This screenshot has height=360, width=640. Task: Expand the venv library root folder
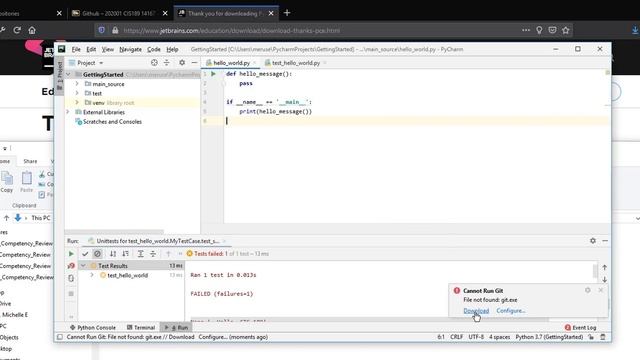77,102
